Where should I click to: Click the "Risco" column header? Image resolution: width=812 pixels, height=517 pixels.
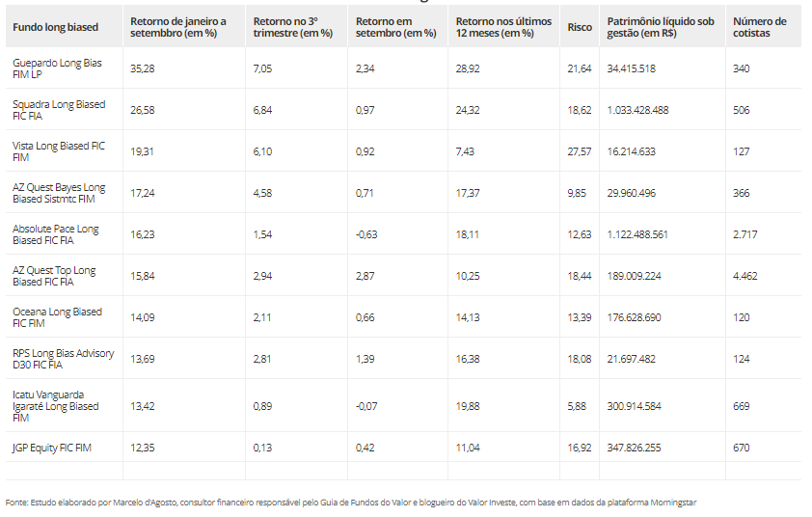[580, 27]
